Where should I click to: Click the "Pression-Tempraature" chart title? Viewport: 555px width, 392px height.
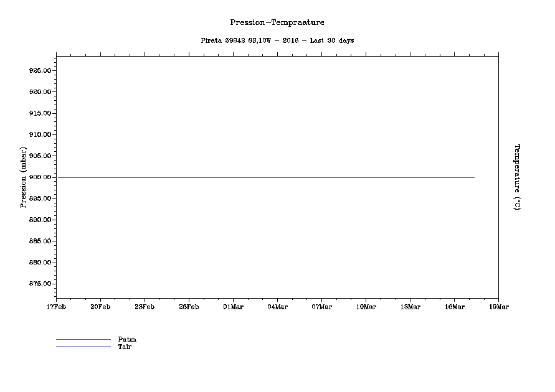click(277, 22)
